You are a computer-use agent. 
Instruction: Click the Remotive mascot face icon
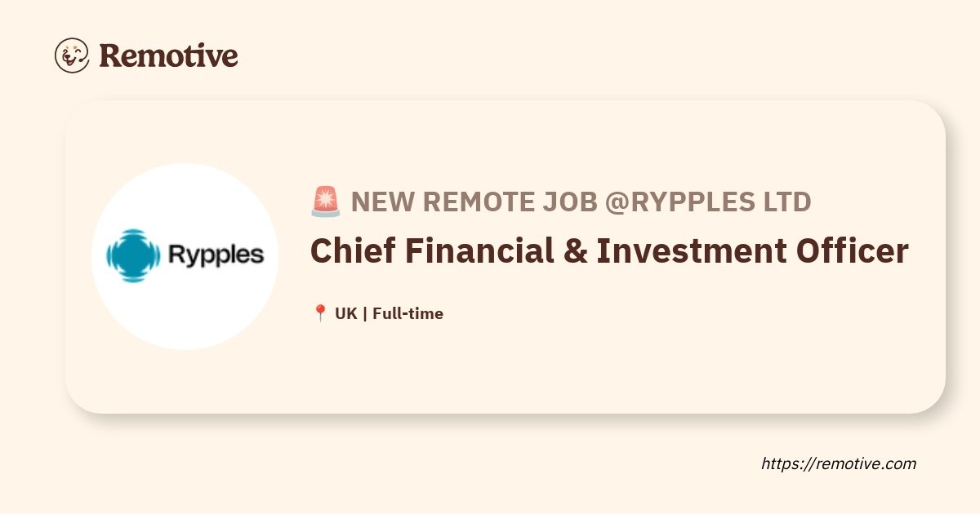click(72, 55)
